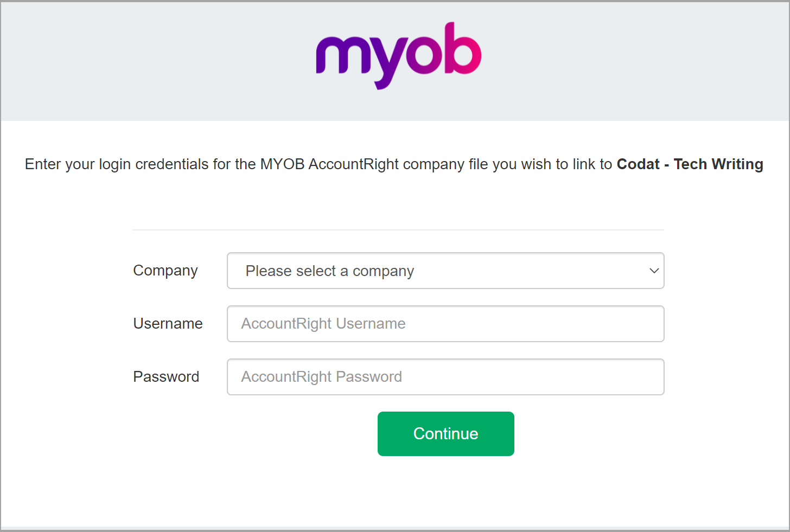Click the Username label
The image size is (790, 532).
coord(168,323)
